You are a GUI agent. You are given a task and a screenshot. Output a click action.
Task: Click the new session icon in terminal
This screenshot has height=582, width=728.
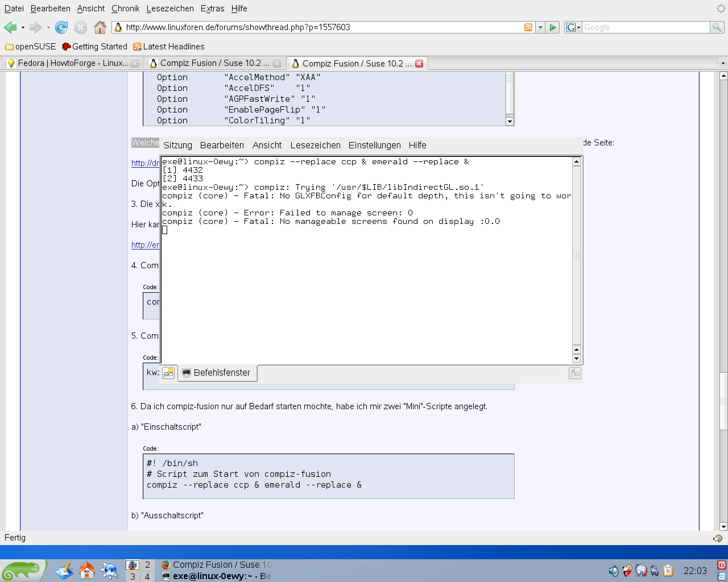click(168, 373)
